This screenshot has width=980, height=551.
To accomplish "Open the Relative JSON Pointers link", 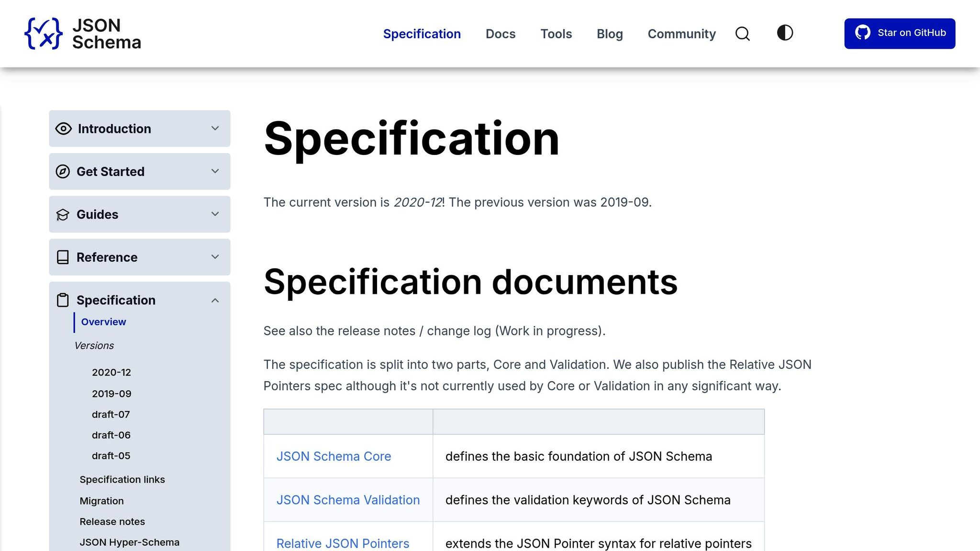I will coord(343,543).
